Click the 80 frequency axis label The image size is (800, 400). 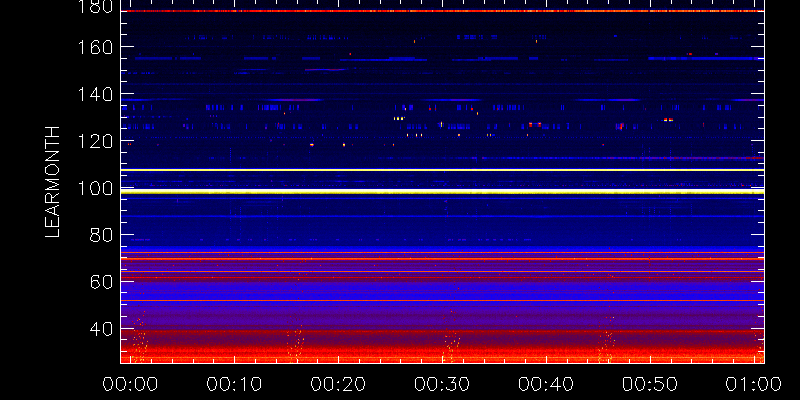102,236
